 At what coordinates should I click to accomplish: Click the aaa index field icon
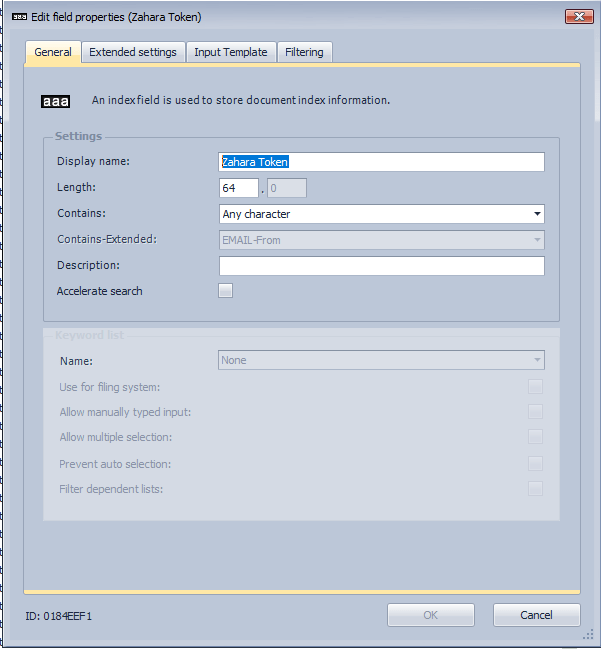55,101
